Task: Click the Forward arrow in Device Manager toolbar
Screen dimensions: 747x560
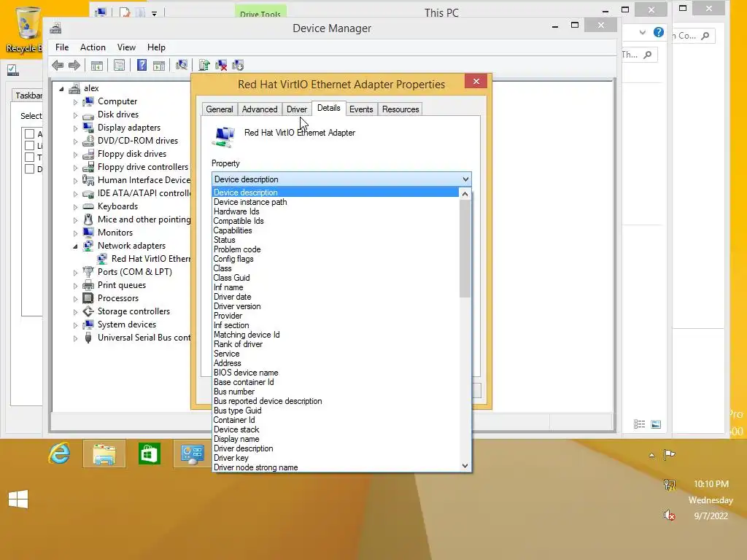Action: pyautogui.click(x=74, y=65)
